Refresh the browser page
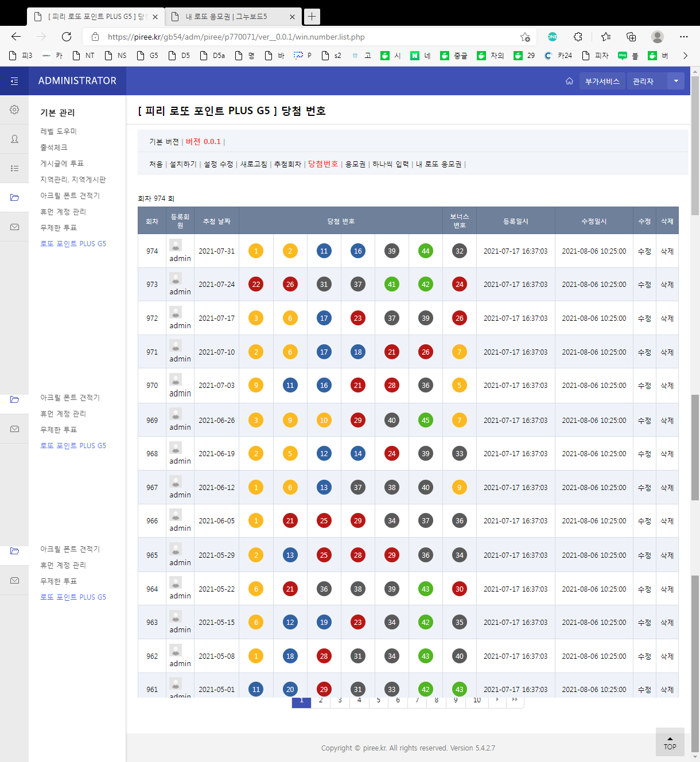The height and width of the screenshot is (762, 700). coord(67,37)
